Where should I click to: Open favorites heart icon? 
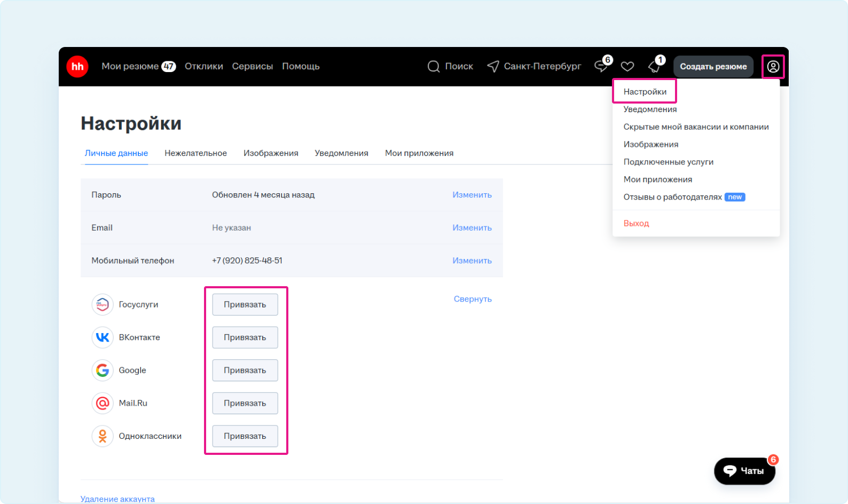click(627, 66)
